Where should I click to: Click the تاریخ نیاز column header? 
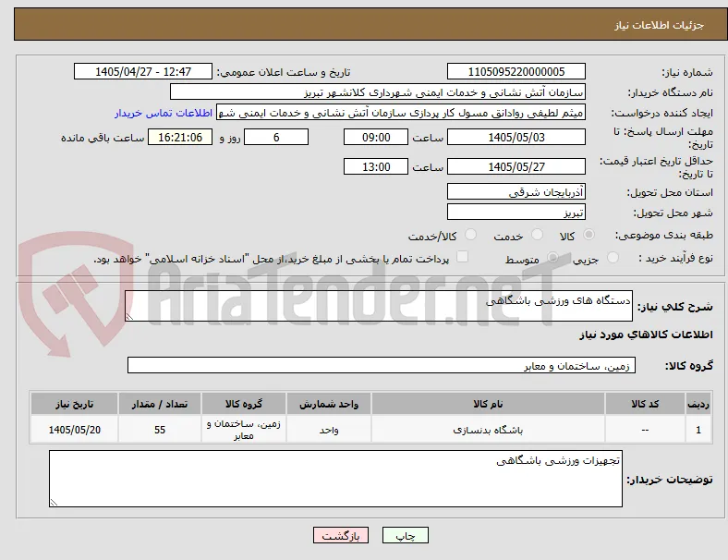[74, 404]
